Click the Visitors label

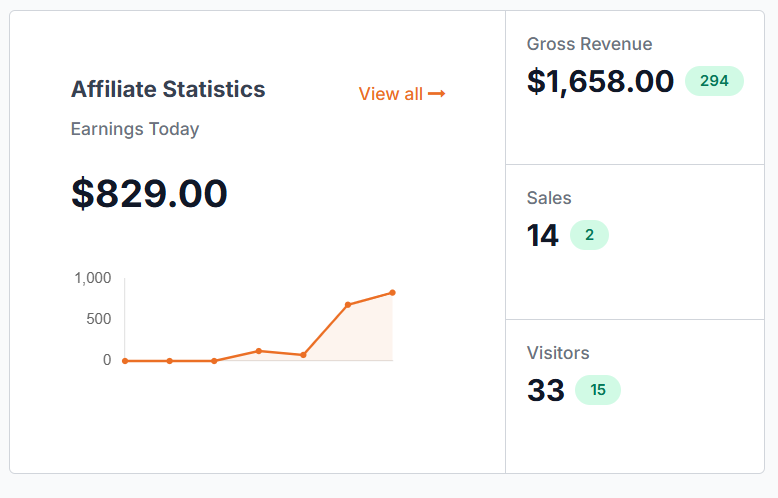[x=558, y=353]
